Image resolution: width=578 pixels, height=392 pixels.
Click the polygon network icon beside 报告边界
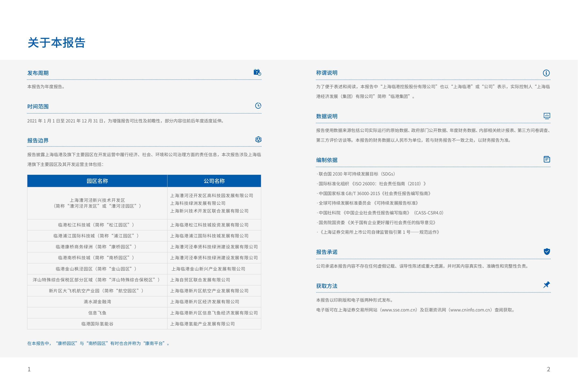point(258,139)
